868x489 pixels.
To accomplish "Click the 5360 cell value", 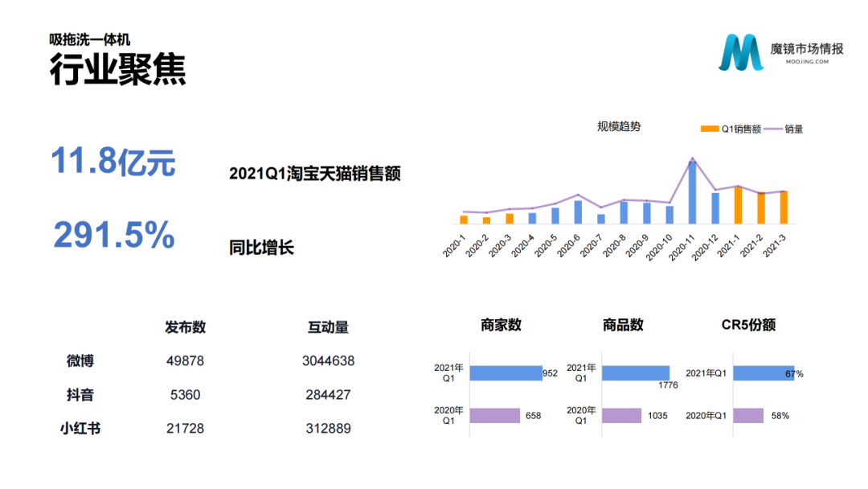I will (x=185, y=395).
